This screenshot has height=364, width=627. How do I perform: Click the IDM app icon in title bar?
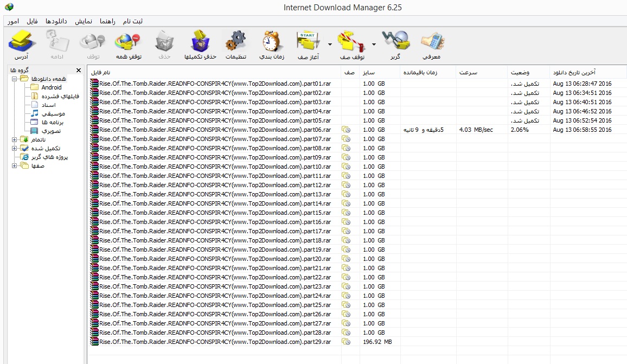(9, 7)
